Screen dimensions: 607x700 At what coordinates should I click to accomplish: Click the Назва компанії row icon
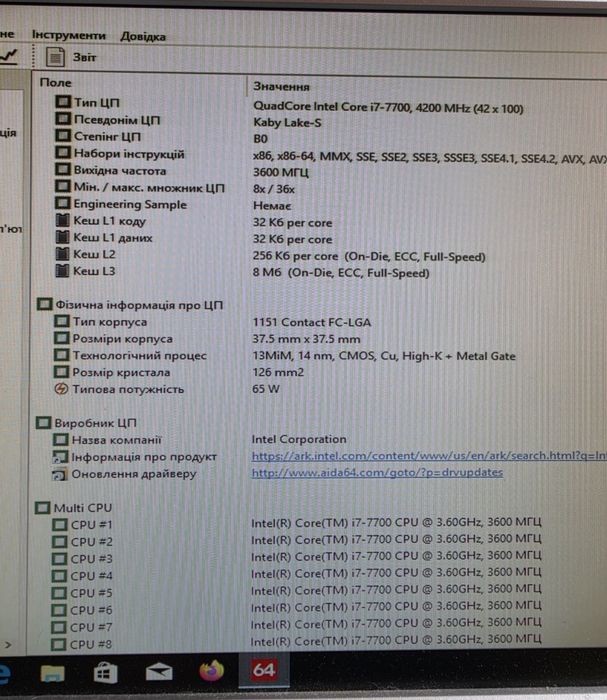click(x=61, y=440)
